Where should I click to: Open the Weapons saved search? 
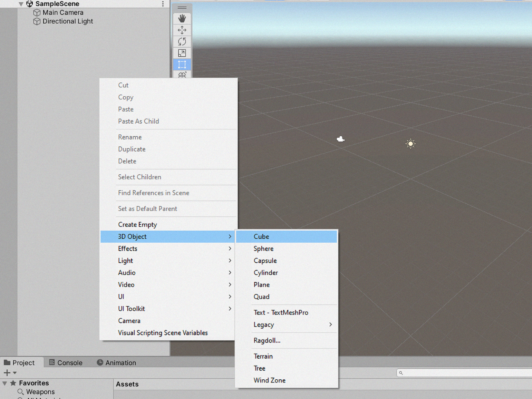[x=40, y=392]
